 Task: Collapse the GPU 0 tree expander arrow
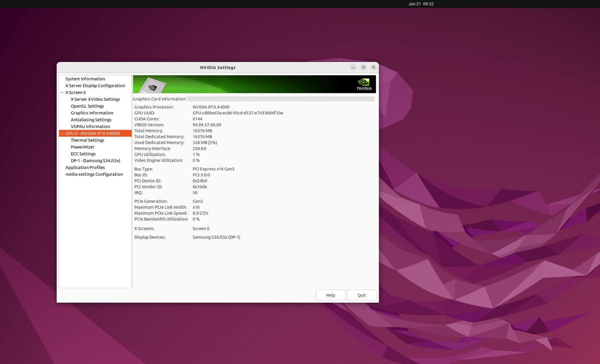click(62, 133)
